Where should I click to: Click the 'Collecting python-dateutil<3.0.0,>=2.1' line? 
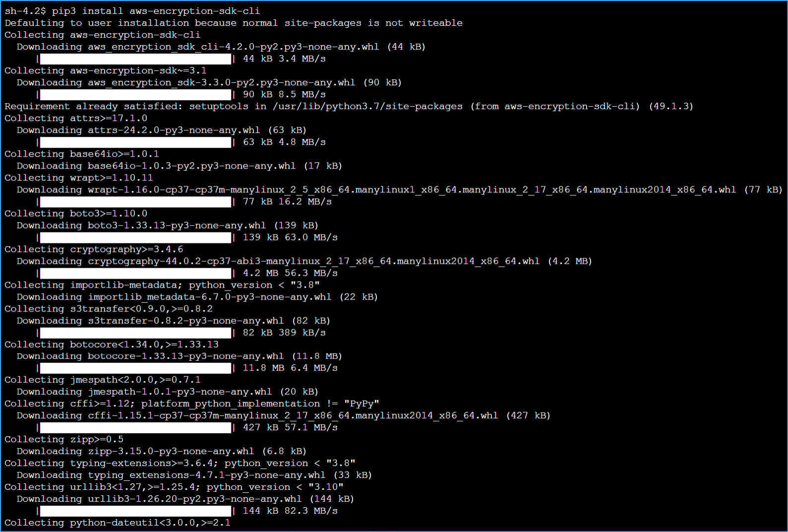tap(118, 523)
